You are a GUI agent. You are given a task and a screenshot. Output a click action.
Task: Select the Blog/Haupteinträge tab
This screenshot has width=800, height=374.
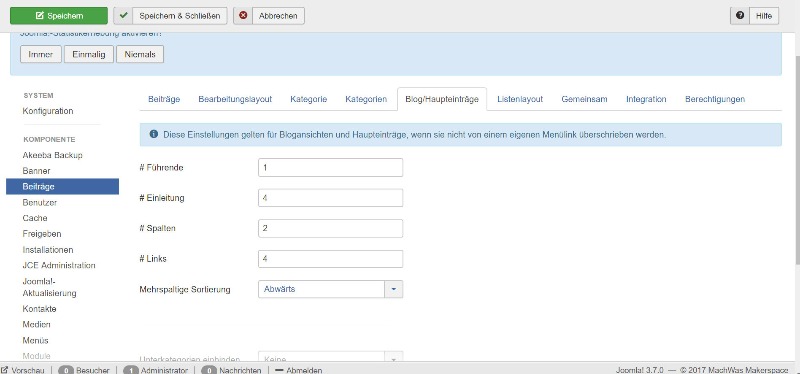pos(442,99)
